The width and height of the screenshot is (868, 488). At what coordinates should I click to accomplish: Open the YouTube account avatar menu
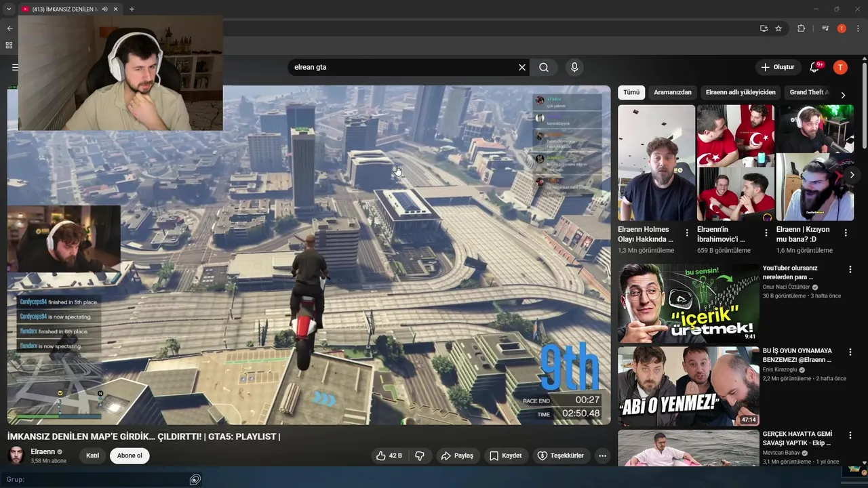840,67
